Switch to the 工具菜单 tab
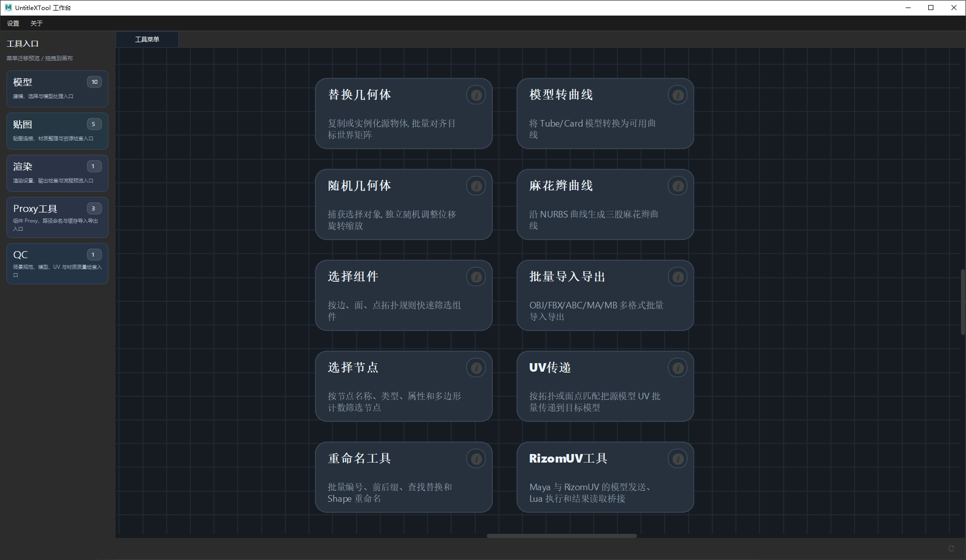This screenshot has height=560, width=966. [x=147, y=39]
